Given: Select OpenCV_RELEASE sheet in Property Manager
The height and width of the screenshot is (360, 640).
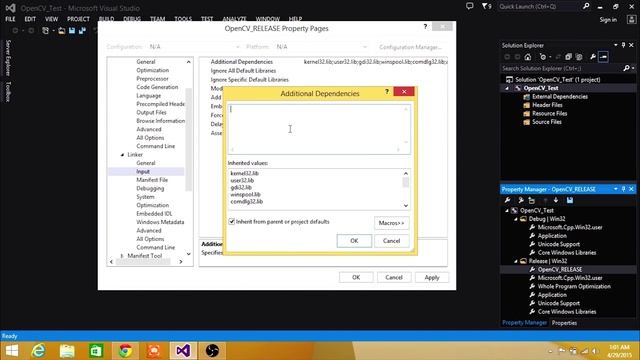Looking at the screenshot, I should [x=560, y=270].
